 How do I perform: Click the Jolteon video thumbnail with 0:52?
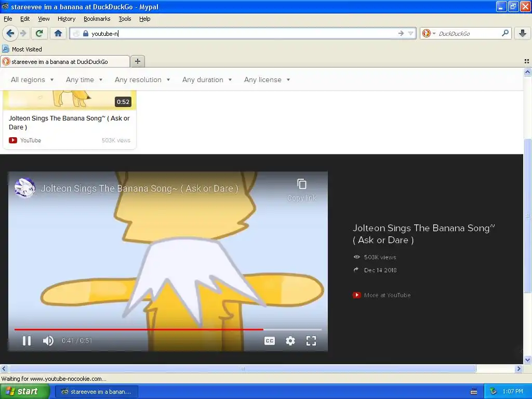tap(70, 100)
